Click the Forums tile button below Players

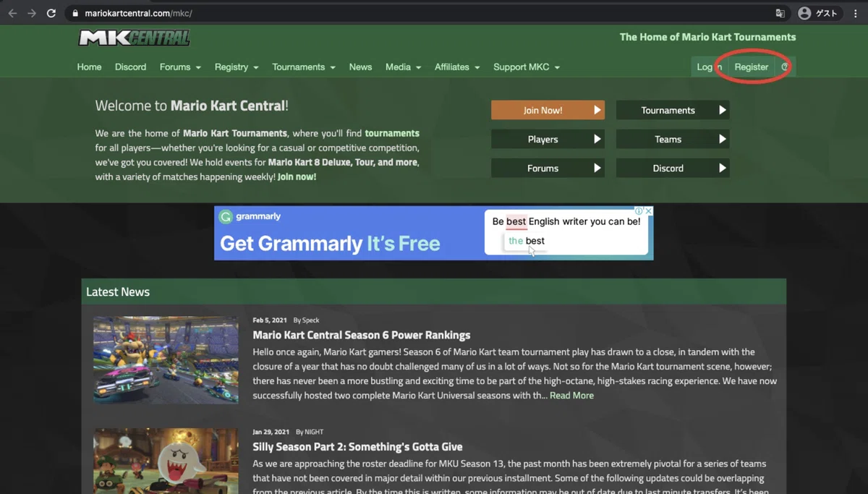point(548,168)
